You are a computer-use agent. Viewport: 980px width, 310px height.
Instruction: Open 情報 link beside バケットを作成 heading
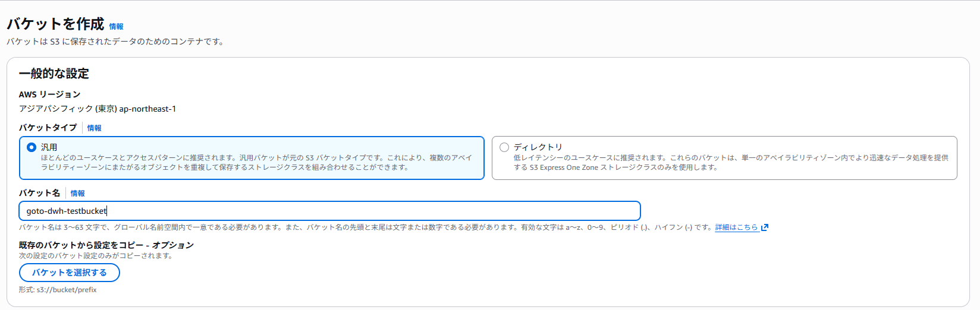point(116,27)
